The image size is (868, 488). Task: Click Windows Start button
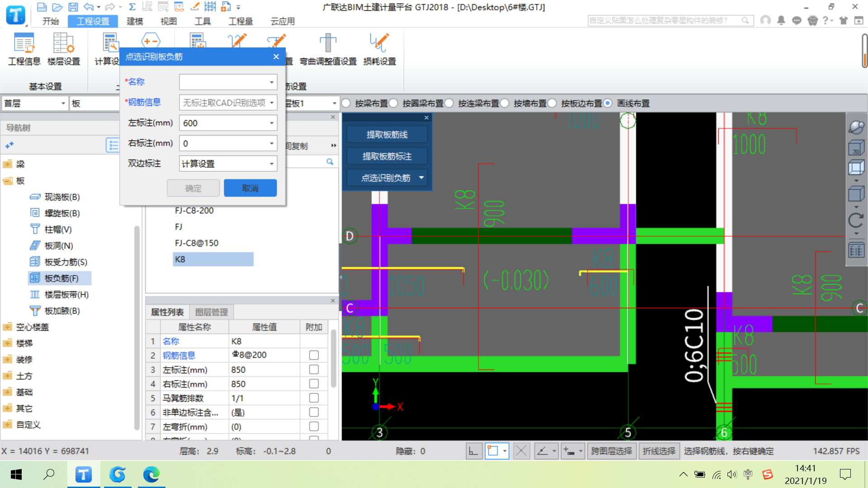click(x=16, y=474)
